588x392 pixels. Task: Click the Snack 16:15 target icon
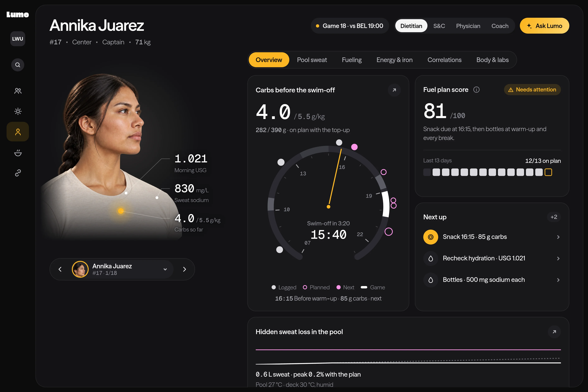pyautogui.click(x=431, y=237)
